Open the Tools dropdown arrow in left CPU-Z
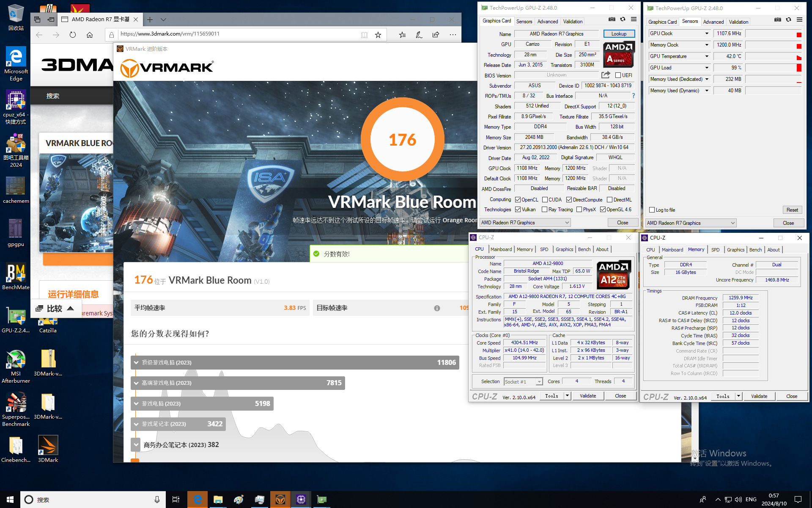The image size is (812, 508). [x=567, y=396]
